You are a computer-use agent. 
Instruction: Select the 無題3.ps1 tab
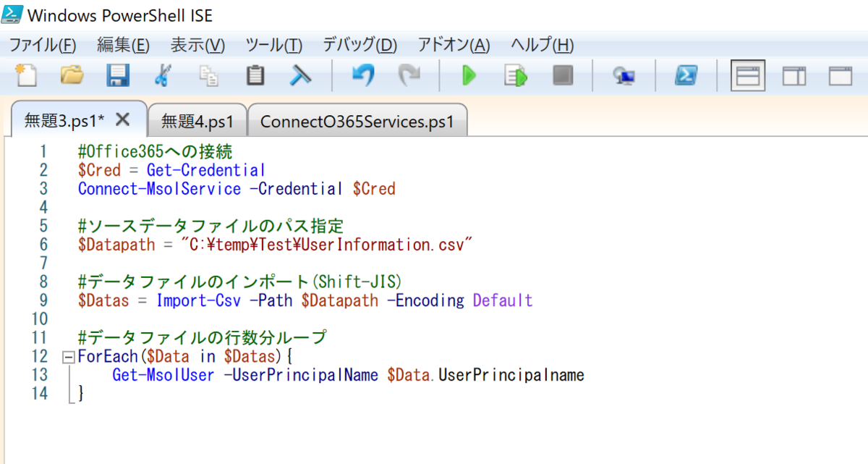coord(64,120)
